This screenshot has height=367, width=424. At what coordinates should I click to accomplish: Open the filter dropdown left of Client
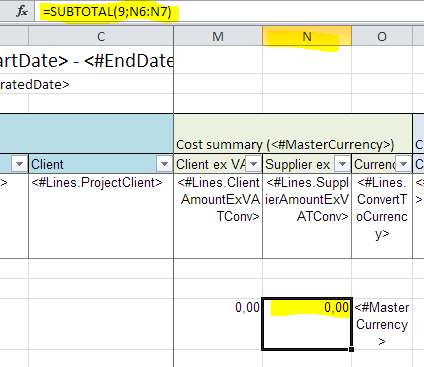click(19, 164)
